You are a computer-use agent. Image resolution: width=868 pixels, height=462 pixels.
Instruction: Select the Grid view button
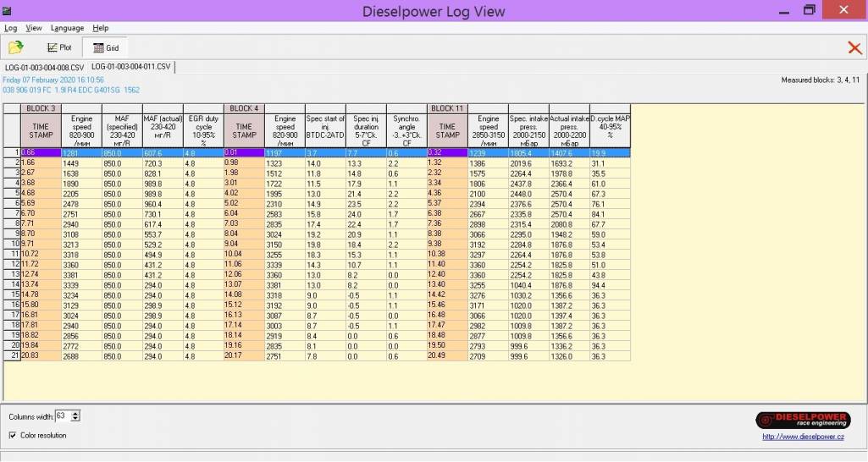click(106, 48)
